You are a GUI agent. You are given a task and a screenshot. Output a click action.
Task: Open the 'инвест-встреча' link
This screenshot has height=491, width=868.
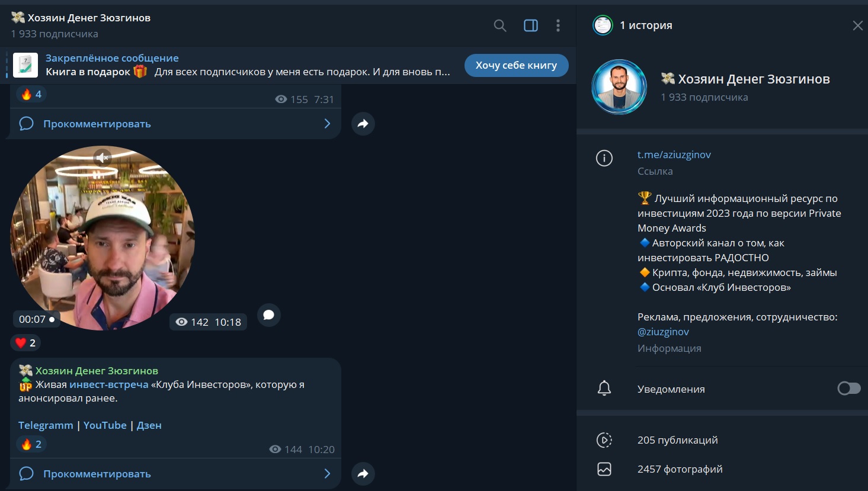click(x=109, y=384)
